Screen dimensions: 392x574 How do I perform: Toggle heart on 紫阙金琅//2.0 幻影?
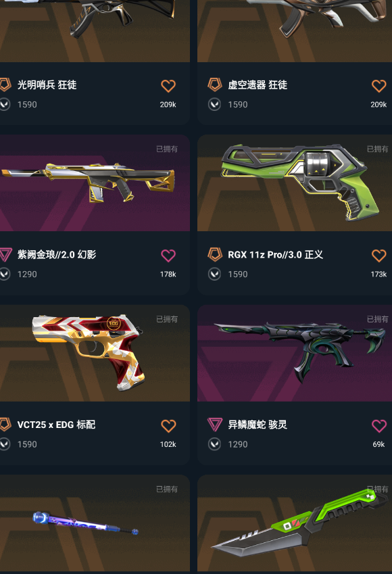coord(168,256)
